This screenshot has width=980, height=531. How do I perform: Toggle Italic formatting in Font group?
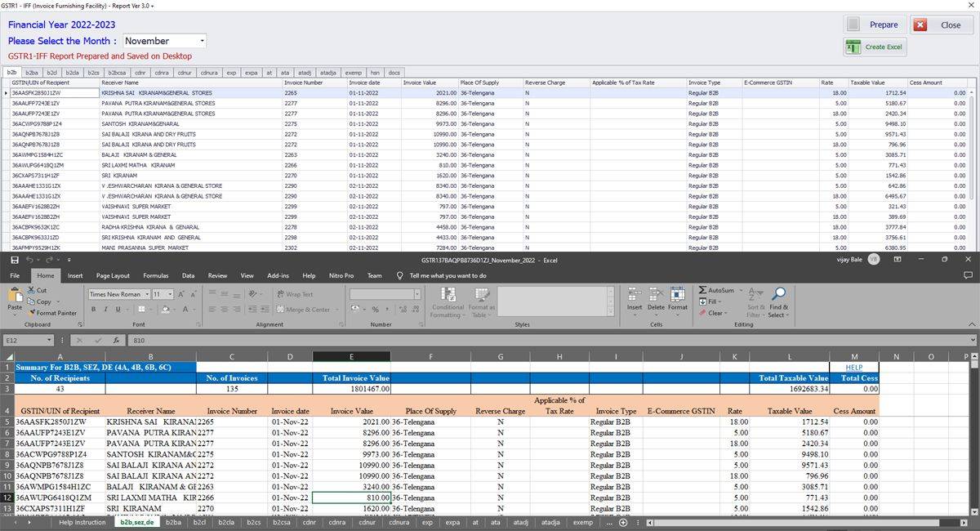click(x=105, y=310)
